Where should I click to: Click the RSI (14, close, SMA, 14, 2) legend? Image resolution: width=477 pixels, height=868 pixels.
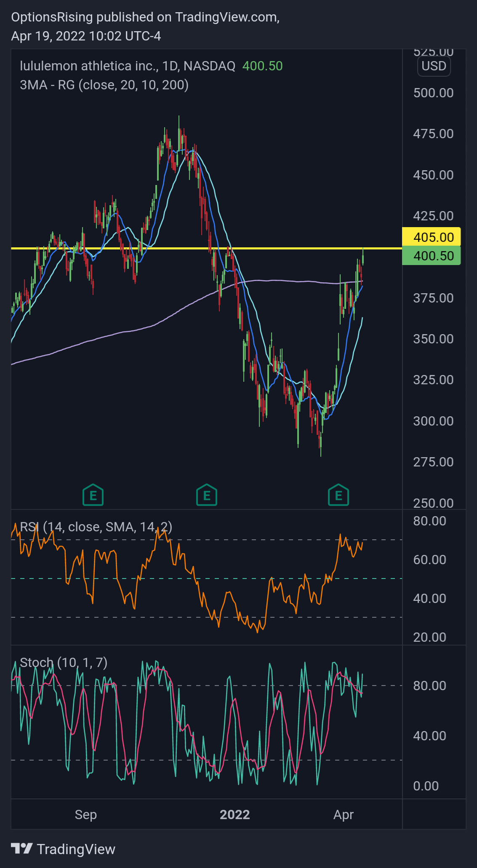(x=96, y=527)
